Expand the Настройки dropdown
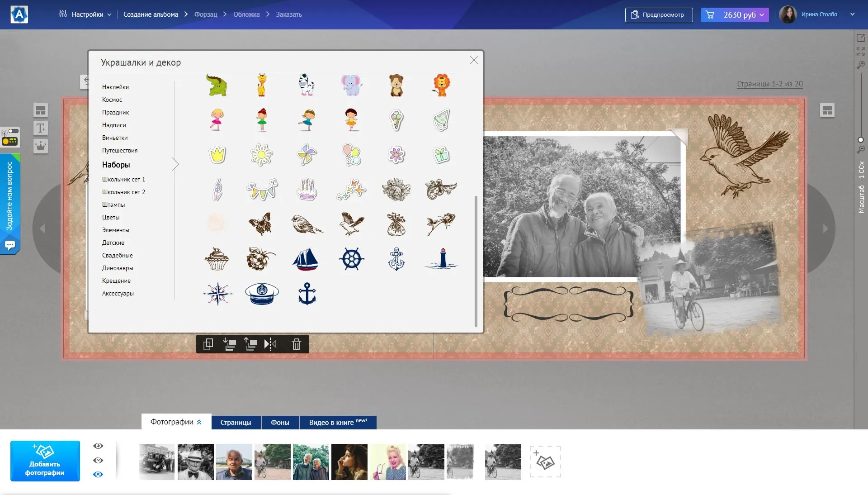 (85, 14)
